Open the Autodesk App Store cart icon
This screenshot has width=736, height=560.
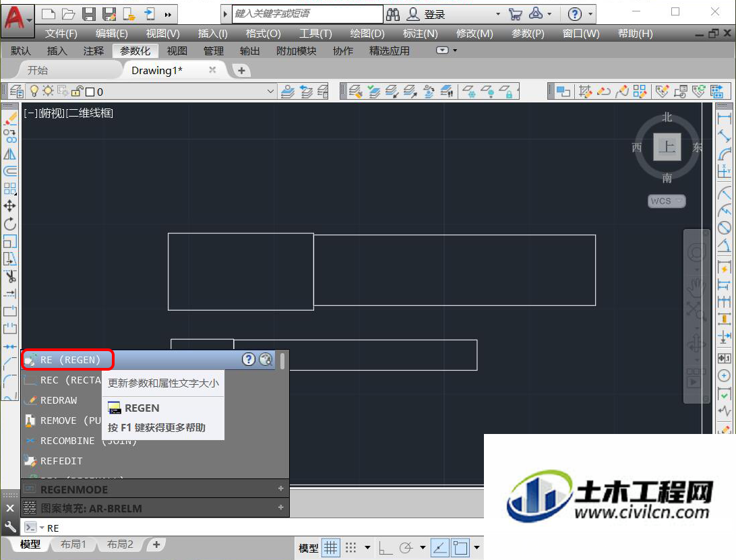tap(515, 15)
